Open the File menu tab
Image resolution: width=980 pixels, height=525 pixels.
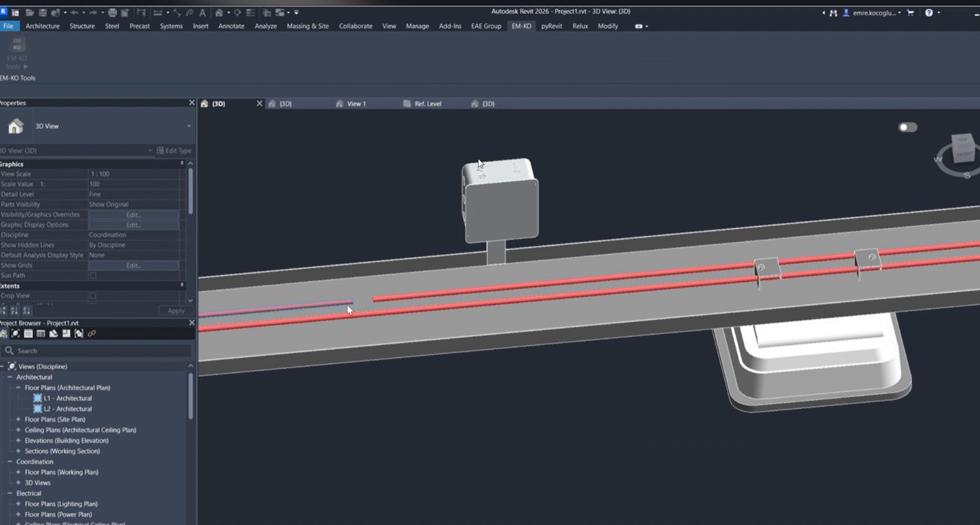(8, 26)
